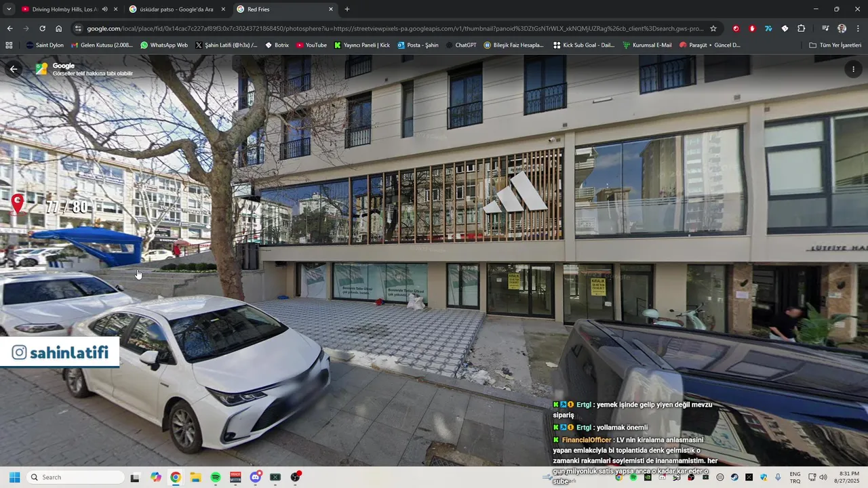Bookmark this page with the star icon

(x=713, y=28)
